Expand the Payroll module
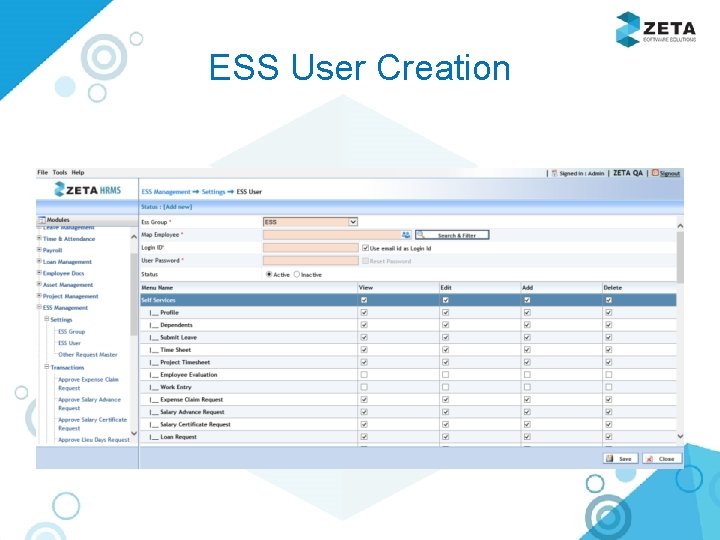Image resolution: width=720 pixels, height=540 pixels. (x=39, y=250)
